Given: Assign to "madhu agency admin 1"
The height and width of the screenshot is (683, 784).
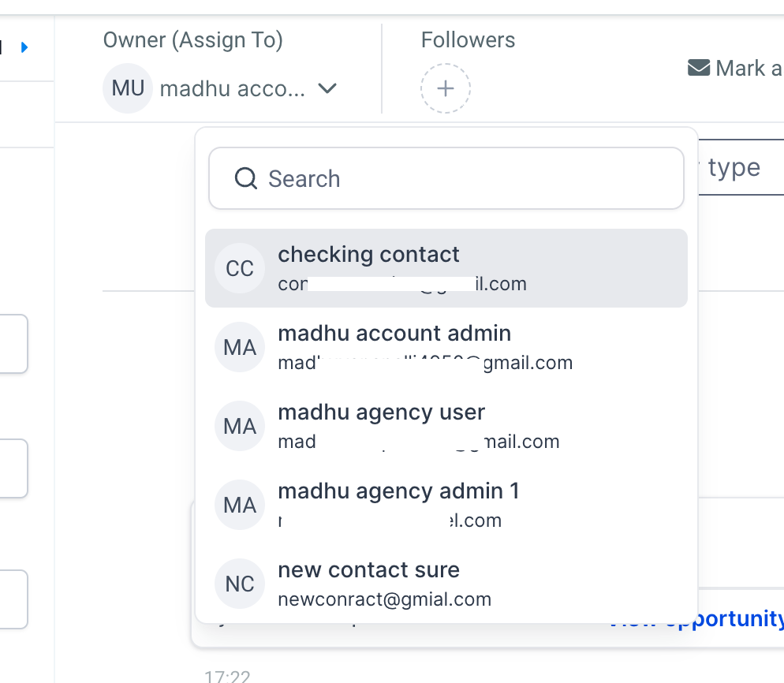Looking at the screenshot, I should [x=398, y=491].
